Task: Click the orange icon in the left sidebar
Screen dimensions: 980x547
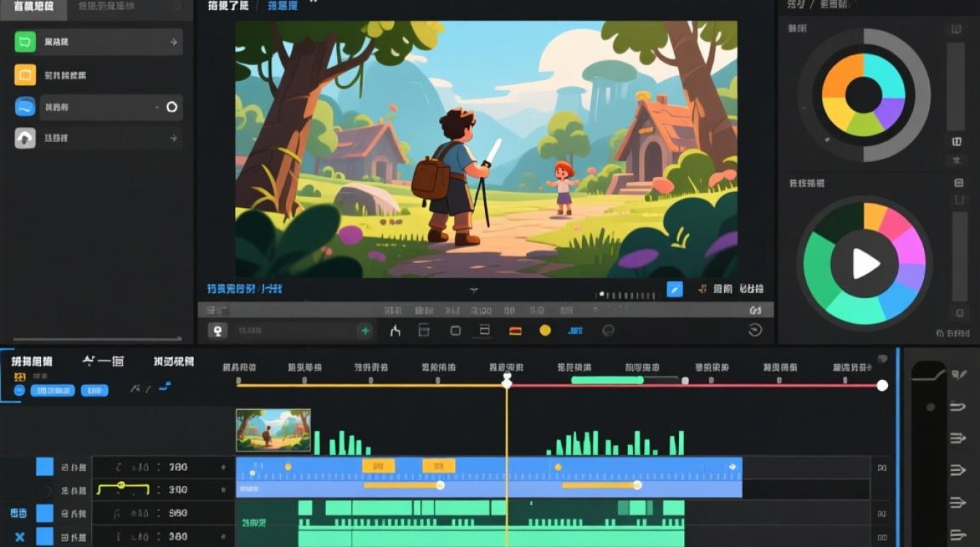Action: (x=25, y=75)
